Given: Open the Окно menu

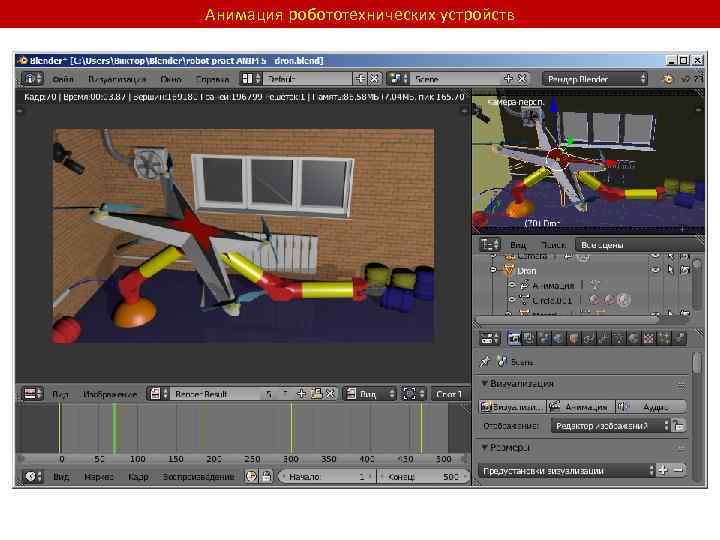Looking at the screenshot, I should pyautogui.click(x=171, y=79).
